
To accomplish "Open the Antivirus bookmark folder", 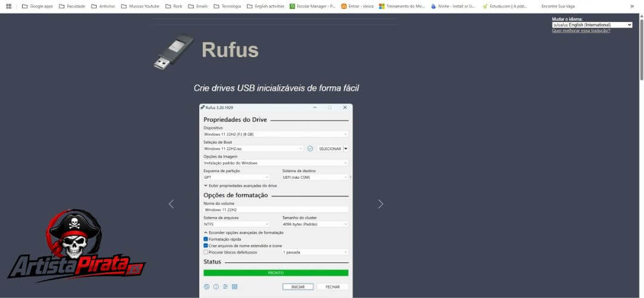I will click(x=103, y=6).
